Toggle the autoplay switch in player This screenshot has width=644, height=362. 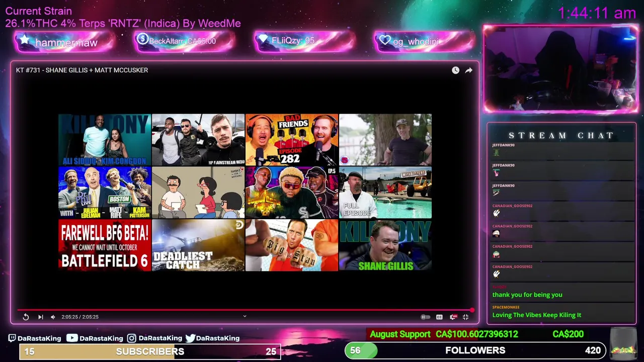coord(425,317)
